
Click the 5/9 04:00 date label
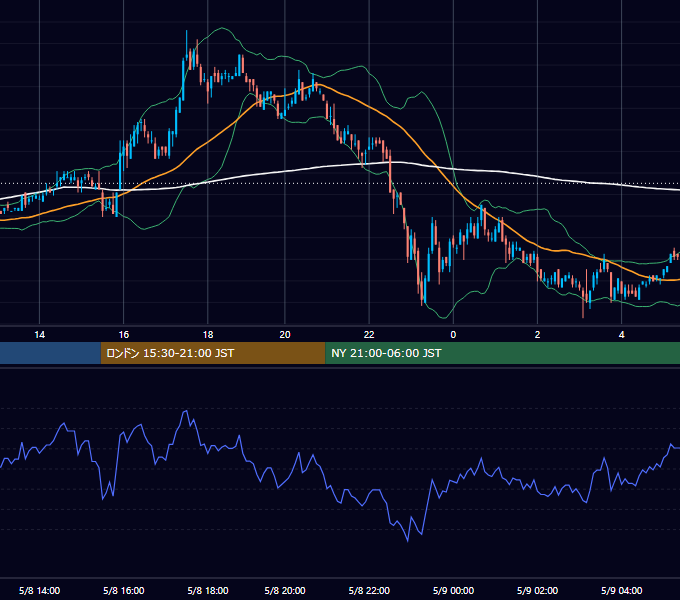(x=621, y=590)
